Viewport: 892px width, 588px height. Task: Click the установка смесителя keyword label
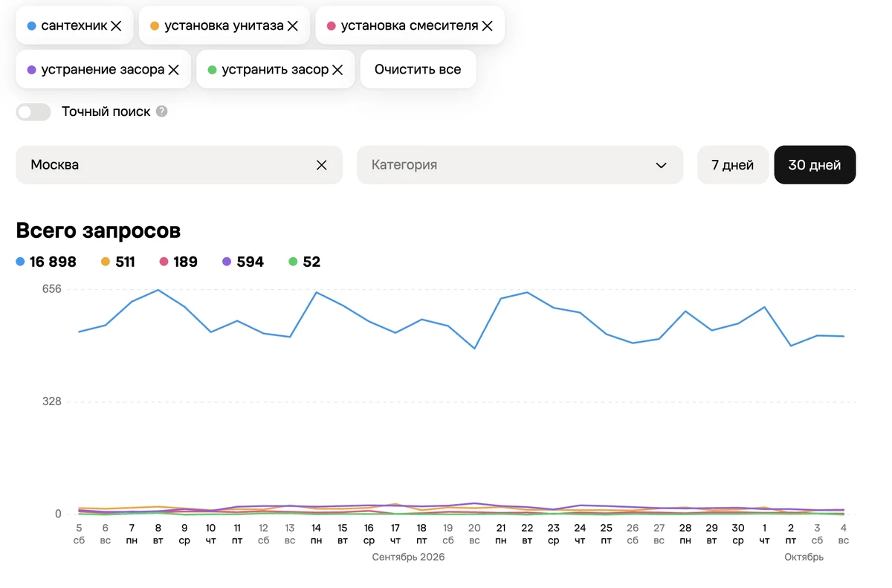point(410,26)
